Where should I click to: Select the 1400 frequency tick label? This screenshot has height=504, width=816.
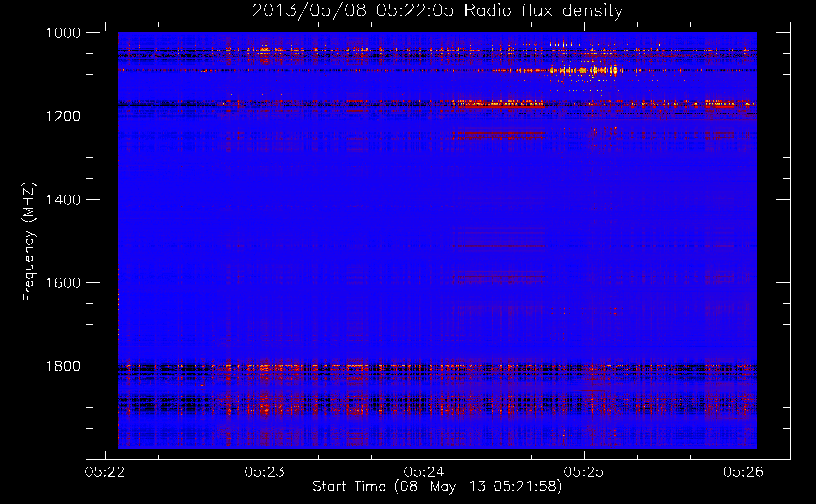point(63,200)
